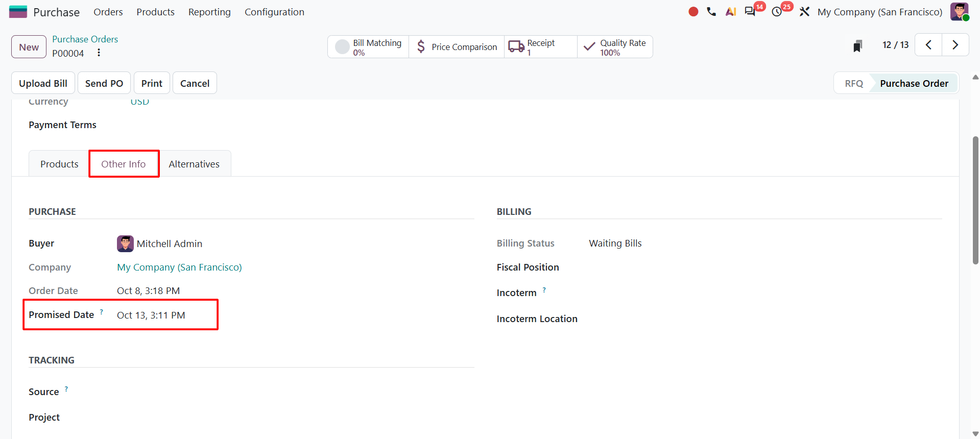
Task: Go back to Purchase Orders breadcrumb
Action: 85,39
